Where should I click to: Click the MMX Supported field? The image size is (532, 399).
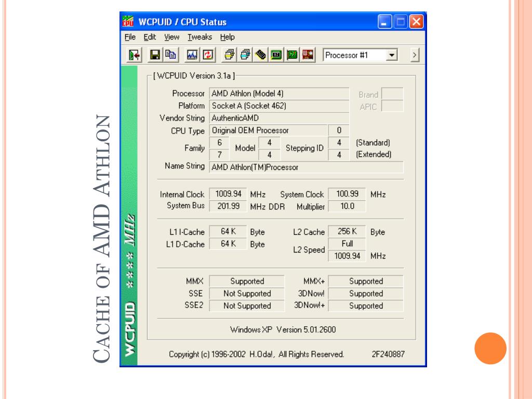click(247, 281)
